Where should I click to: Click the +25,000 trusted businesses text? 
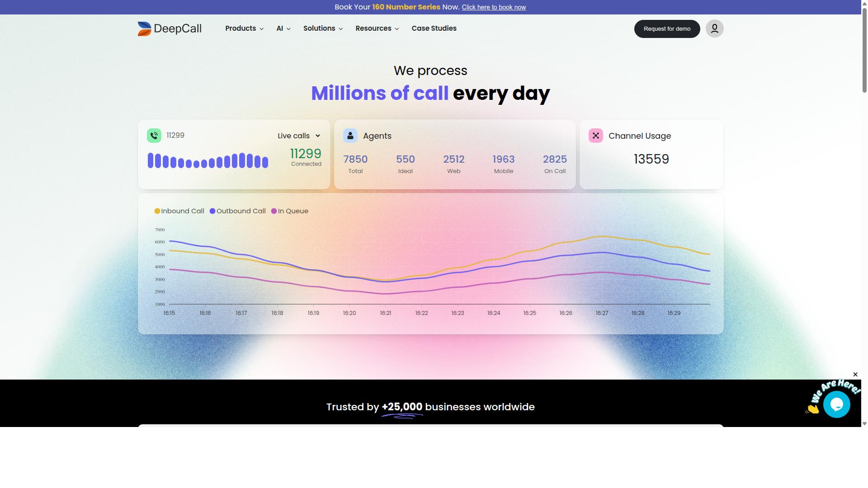click(402, 407)
